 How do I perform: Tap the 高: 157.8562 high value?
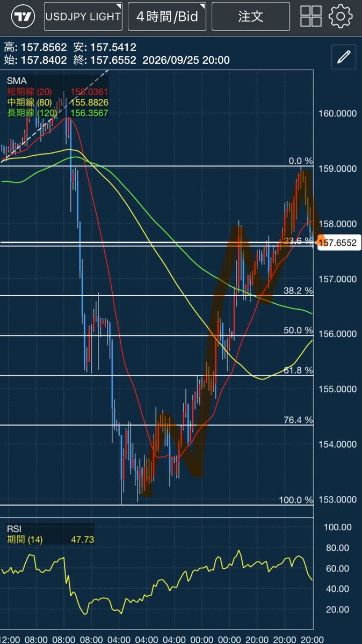tap(36, 48)
